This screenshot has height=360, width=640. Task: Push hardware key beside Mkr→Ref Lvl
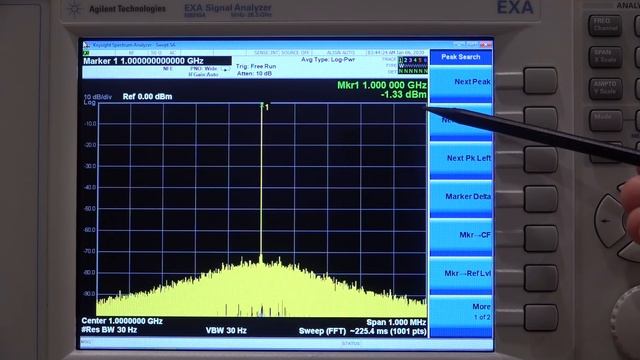click(540, 278)
